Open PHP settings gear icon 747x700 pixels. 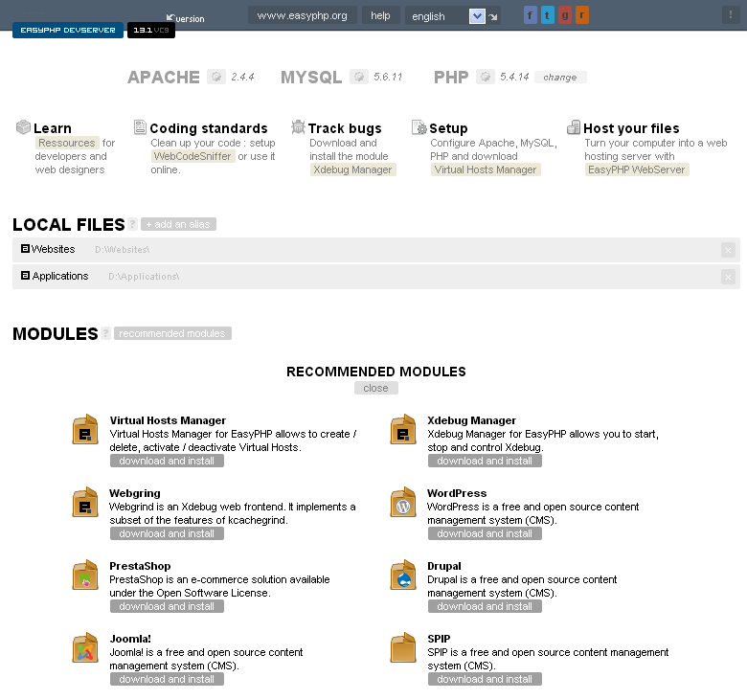tap(485, 77)
